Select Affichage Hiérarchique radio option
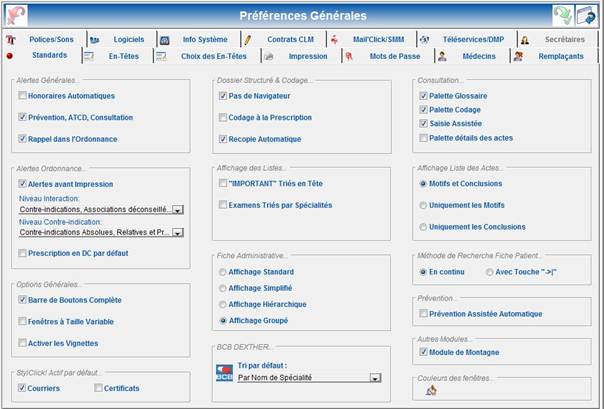Image resolution: width=604 pixels, height=409 pixels. (222, 304)
